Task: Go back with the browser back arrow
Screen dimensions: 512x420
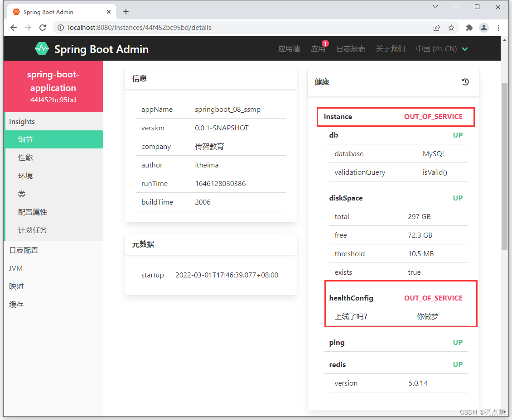Action: tap(14, 28)
